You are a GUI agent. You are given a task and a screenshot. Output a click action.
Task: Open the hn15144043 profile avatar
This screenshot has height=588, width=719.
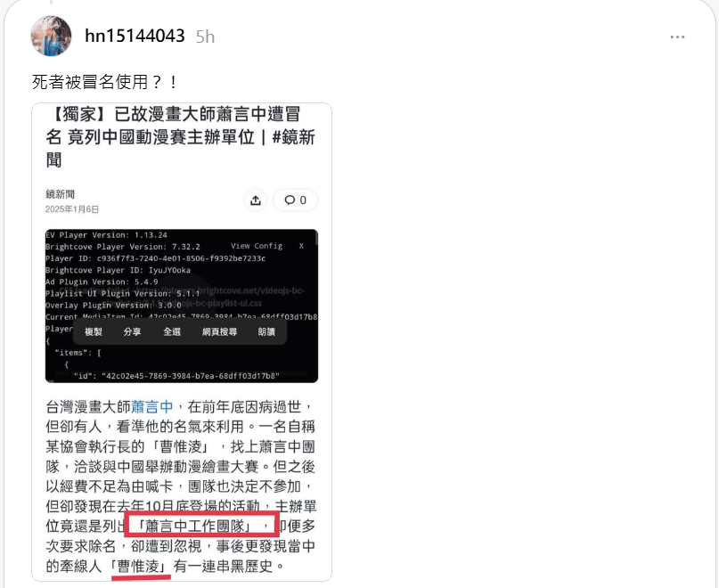[51, 36]
